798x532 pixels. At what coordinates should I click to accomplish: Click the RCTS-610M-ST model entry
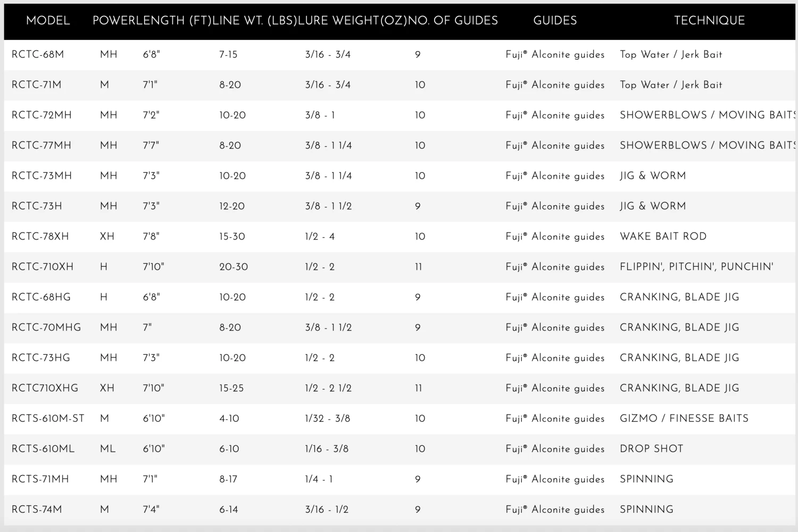point(48,418)
